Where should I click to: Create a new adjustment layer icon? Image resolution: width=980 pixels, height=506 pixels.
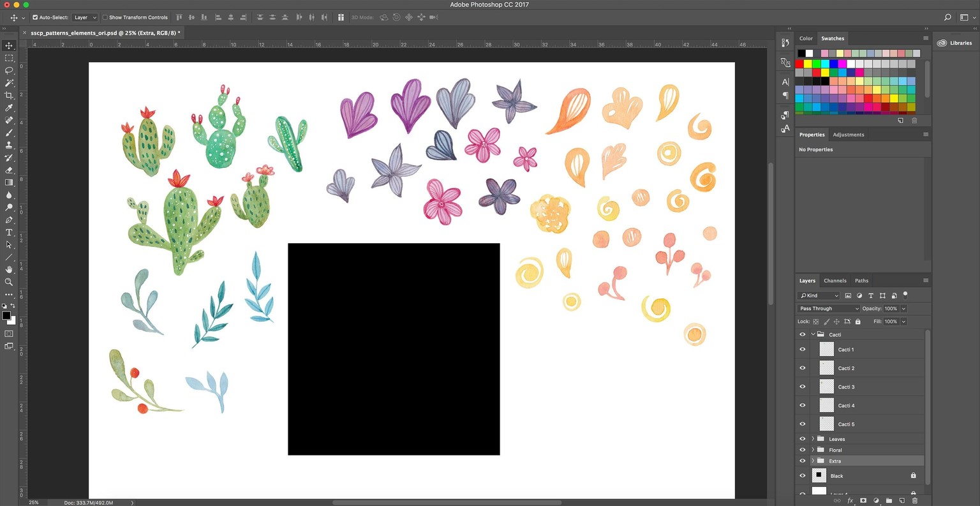tap(876, 501)
